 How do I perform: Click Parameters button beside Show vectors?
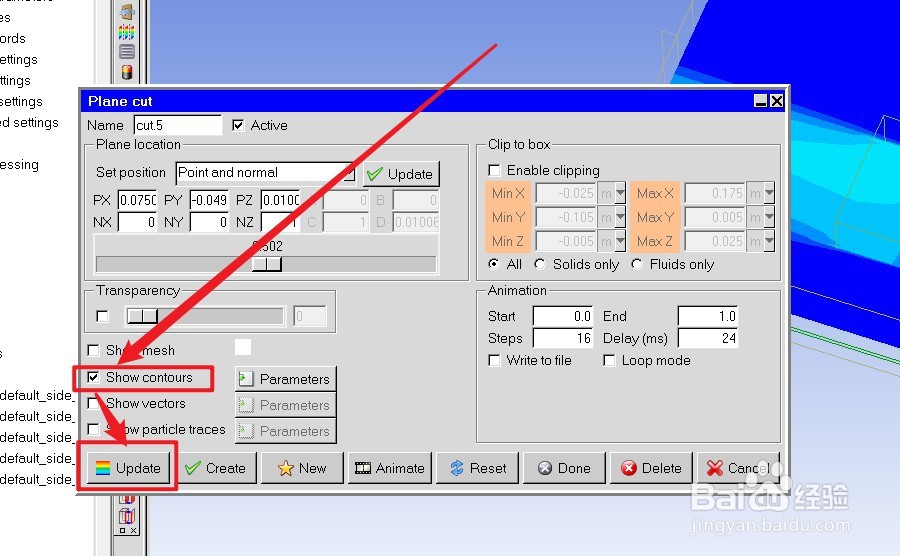(285, 405)
